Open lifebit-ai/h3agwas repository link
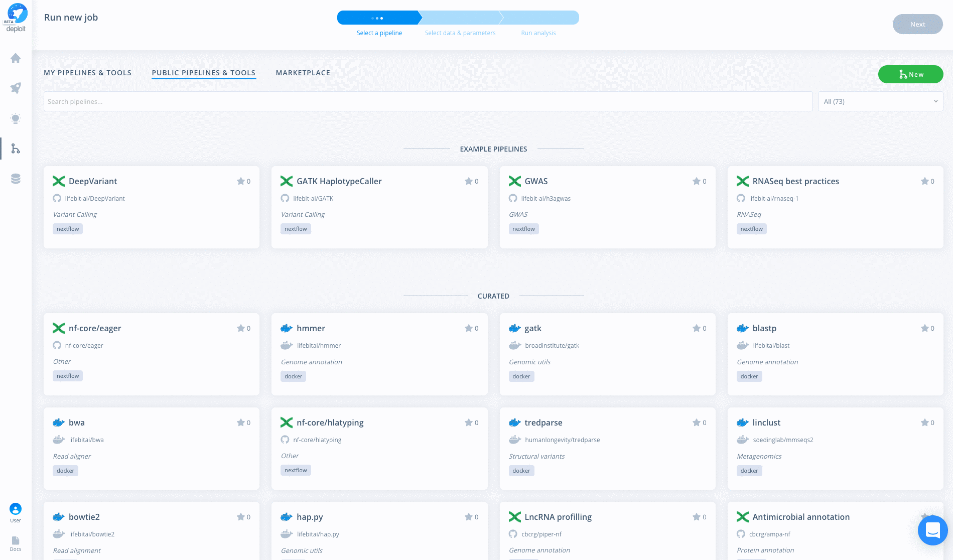953x560 pixels. point(546,199)
